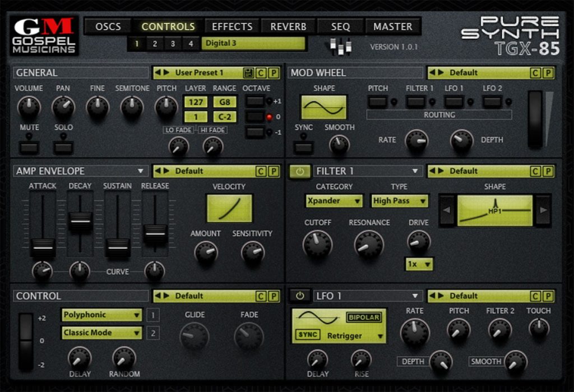Select layer slot 3 button
The height and width of the screenshot is (392, 574).
tap(173, 44)
